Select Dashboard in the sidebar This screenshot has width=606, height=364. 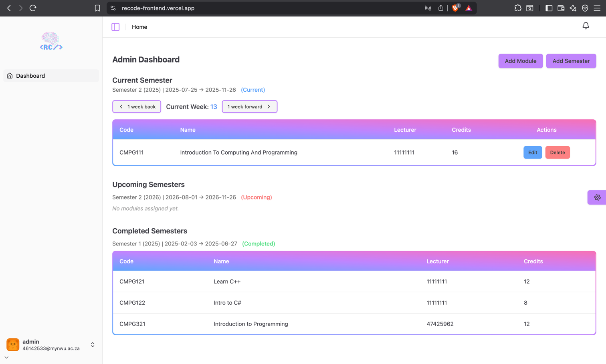(51, 76)
